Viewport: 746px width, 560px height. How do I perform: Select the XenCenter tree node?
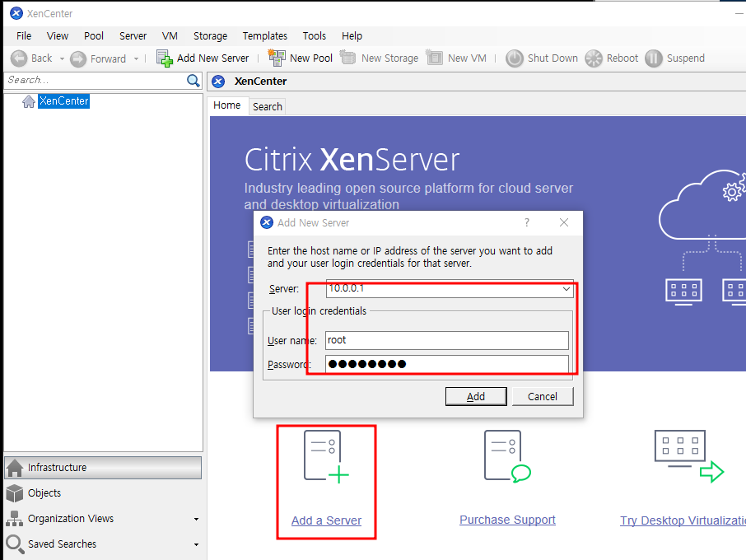(63, 100)
